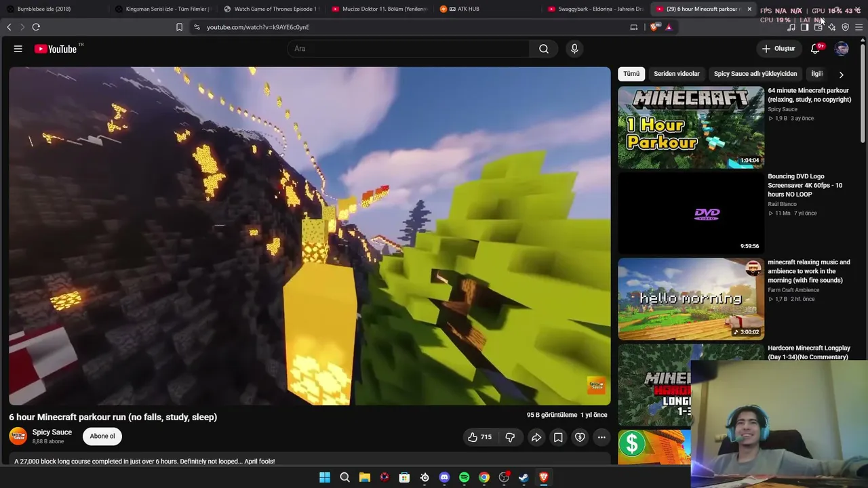Screen dimensions: 868x488
Task: Switch to the ATK HUB tab
Action: point(488,9)
